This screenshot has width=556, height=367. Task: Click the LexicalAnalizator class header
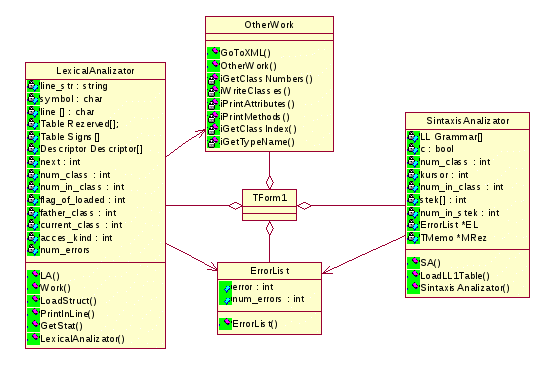[95, 71]
